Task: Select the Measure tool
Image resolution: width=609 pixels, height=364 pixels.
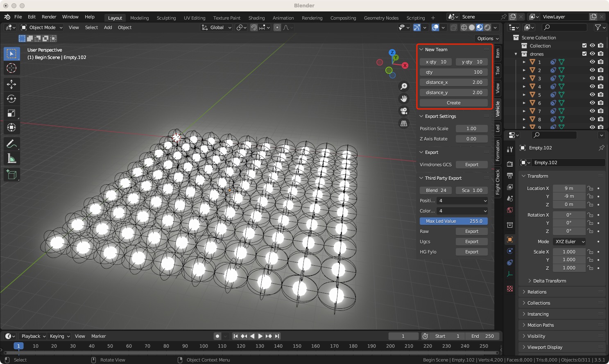Action: 11,158
